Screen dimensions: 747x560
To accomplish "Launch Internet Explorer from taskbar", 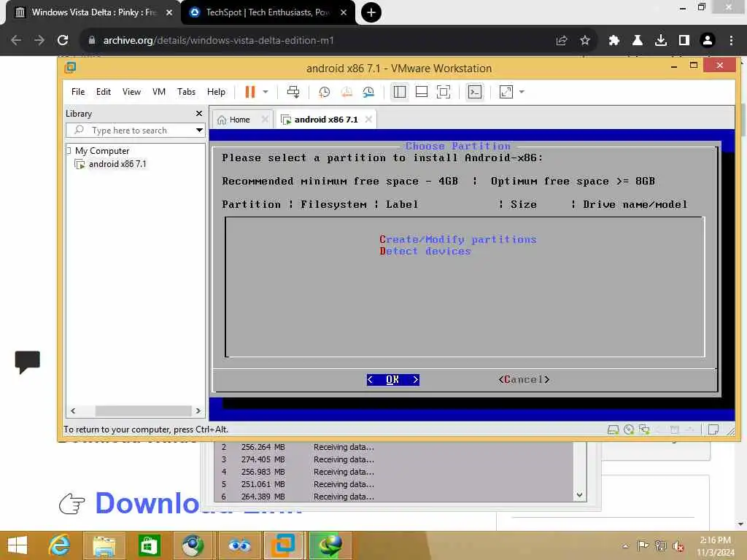I will coord(61,545).
